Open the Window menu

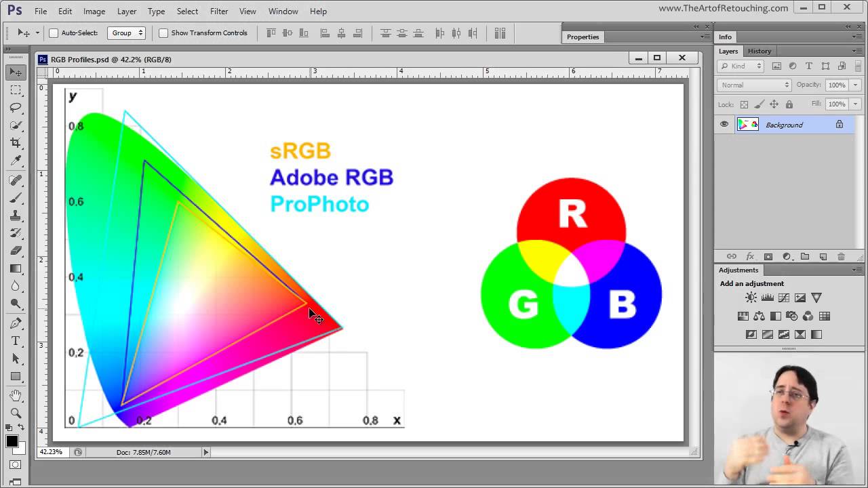click(x=283, y=11)
